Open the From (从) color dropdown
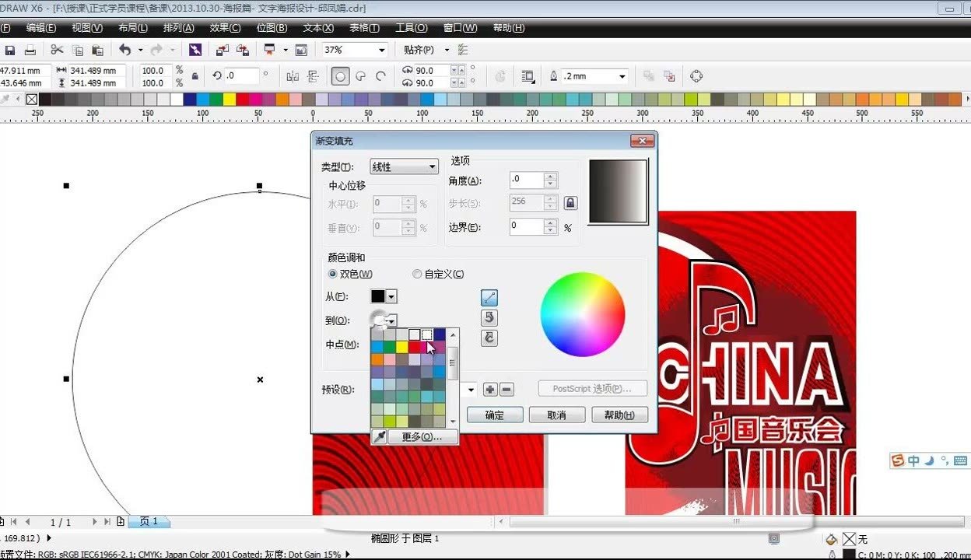This screenshot has width=971, height=560. pos(392,296)
